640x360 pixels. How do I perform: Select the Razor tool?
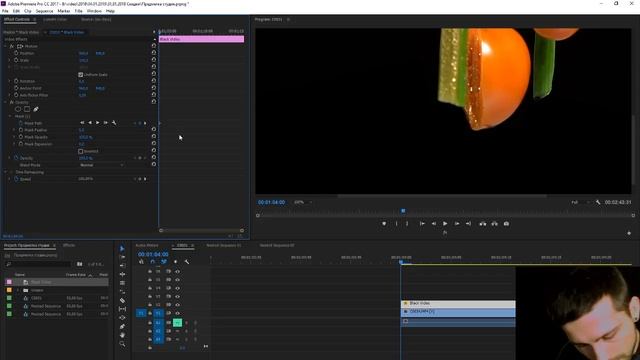[122, 300]
